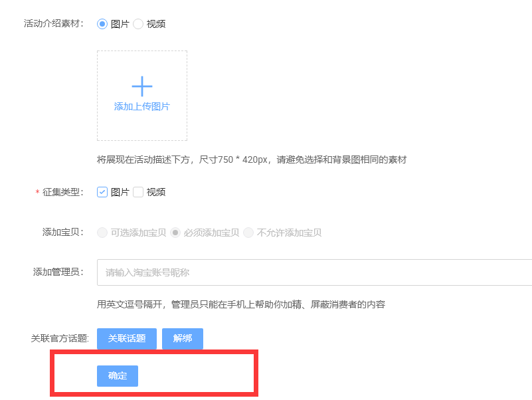Choose 可选添加宝贝 radio option
This screenshot has width=532, height=400.
[102, 233]
